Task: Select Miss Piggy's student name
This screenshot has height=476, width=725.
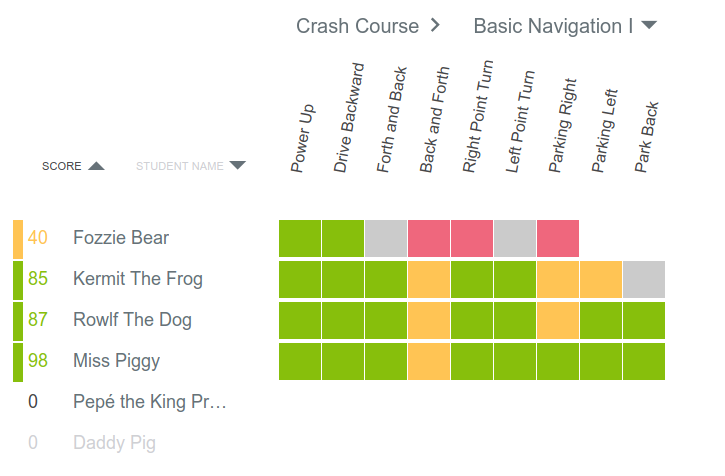Action: coord(116,361)
